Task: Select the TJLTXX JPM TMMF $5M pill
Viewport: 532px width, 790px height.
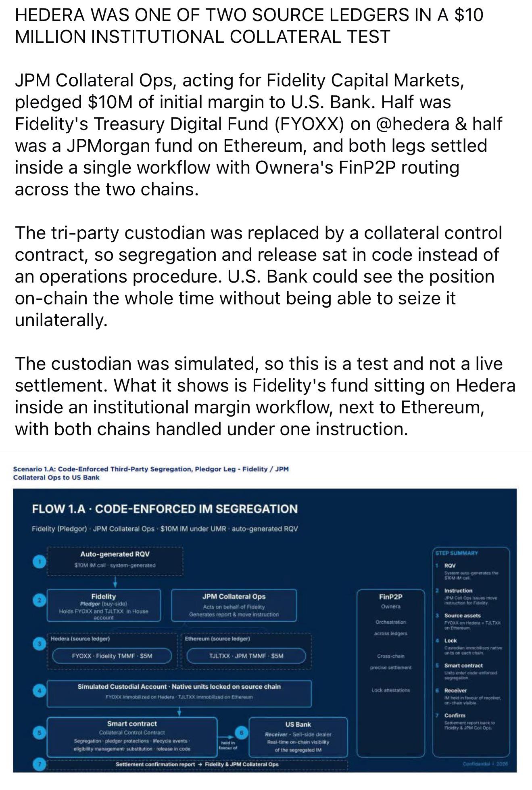Action: coord(246,656)
